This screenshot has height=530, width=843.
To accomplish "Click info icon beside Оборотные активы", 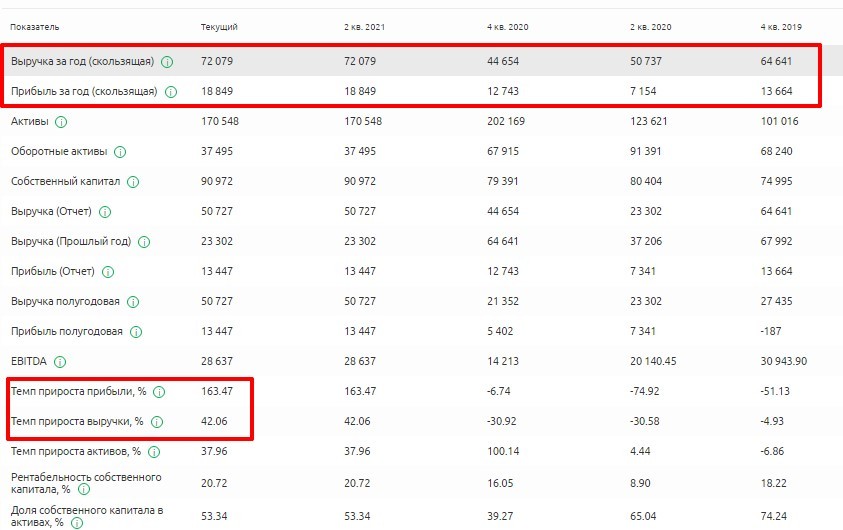I will [x=120, y=152].
